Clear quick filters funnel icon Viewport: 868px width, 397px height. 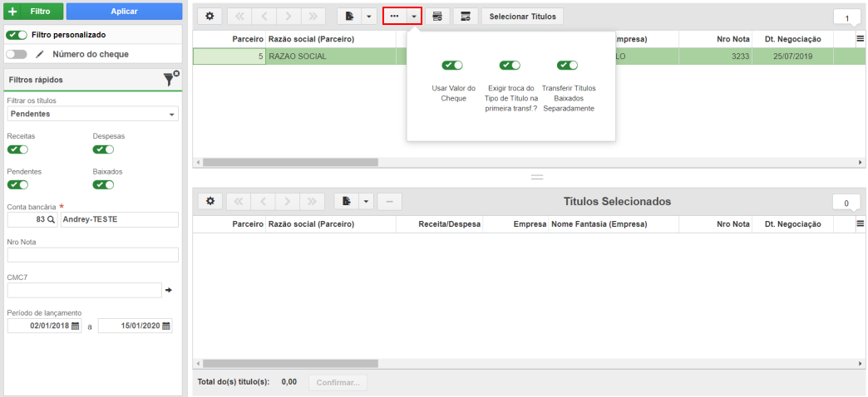coord(170,79)
